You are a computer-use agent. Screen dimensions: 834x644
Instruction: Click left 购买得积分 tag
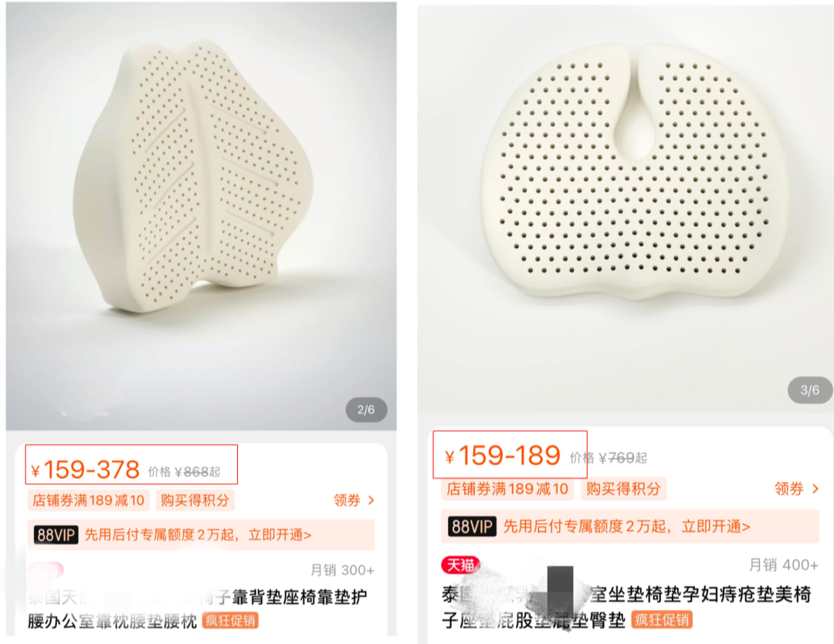point(195,500)
